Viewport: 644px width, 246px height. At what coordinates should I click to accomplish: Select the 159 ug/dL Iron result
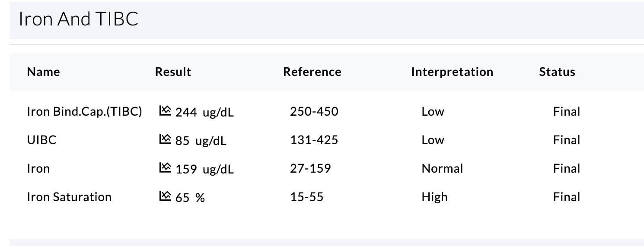(204, 170)
